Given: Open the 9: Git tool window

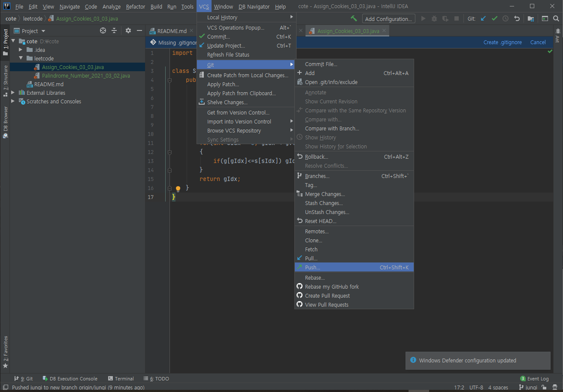Looking at the screenshot, I should tap(24, 379).
